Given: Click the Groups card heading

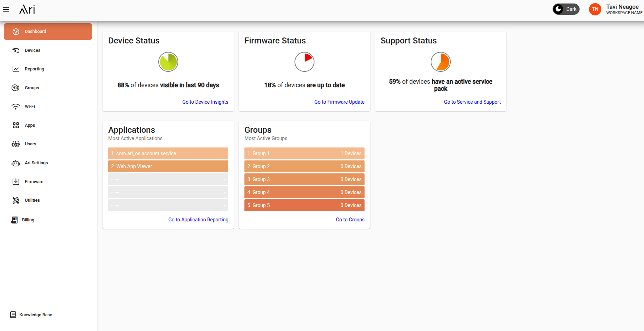Looking at the screenshot, I should [x=258, y=130].
